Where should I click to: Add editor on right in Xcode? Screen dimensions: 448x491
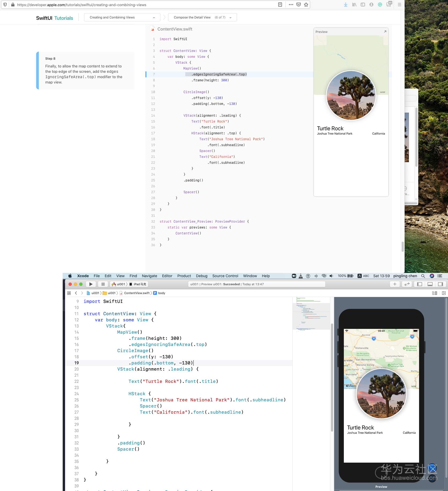click(x=444, y=293)
